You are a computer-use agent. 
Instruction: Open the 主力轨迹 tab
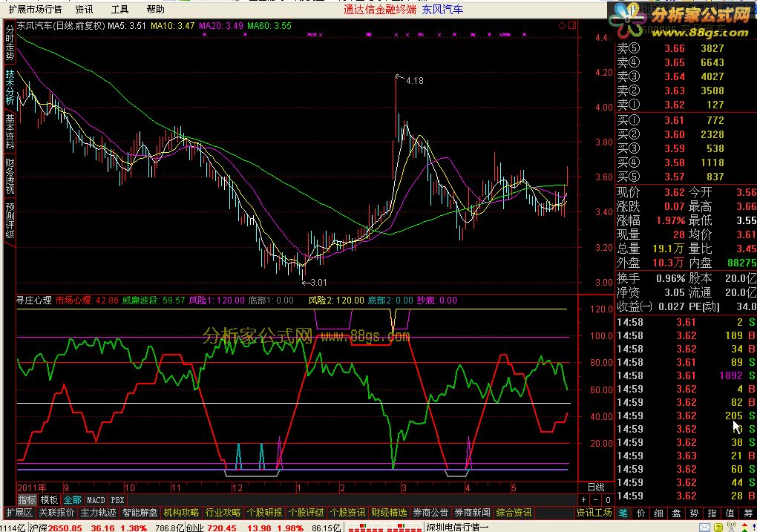click(98, 513)
